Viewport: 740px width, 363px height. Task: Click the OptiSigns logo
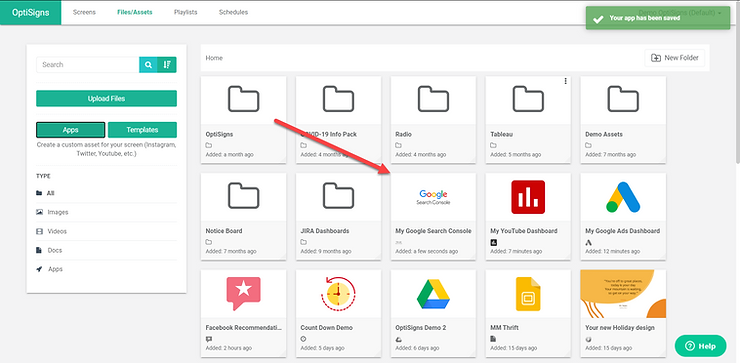click(31, 12)
